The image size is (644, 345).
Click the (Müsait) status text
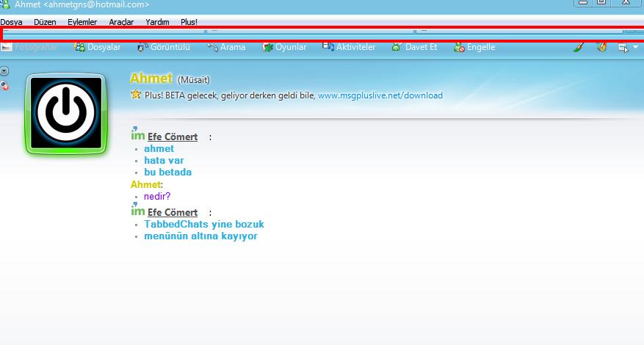tap(193, 80)
